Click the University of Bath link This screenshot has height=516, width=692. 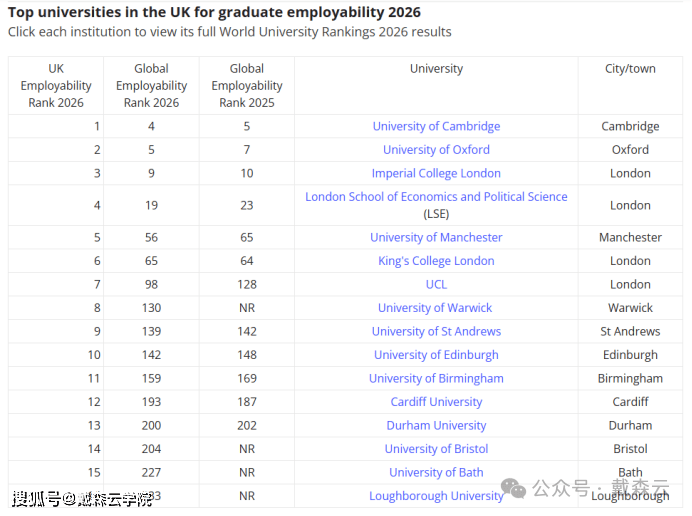point(436,472)
